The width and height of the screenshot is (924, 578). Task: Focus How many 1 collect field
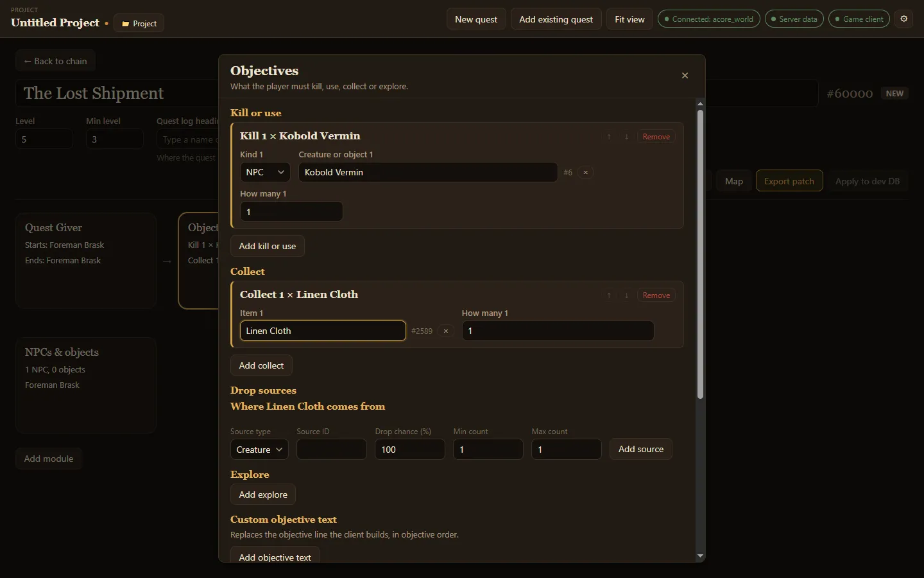[558, 331]
